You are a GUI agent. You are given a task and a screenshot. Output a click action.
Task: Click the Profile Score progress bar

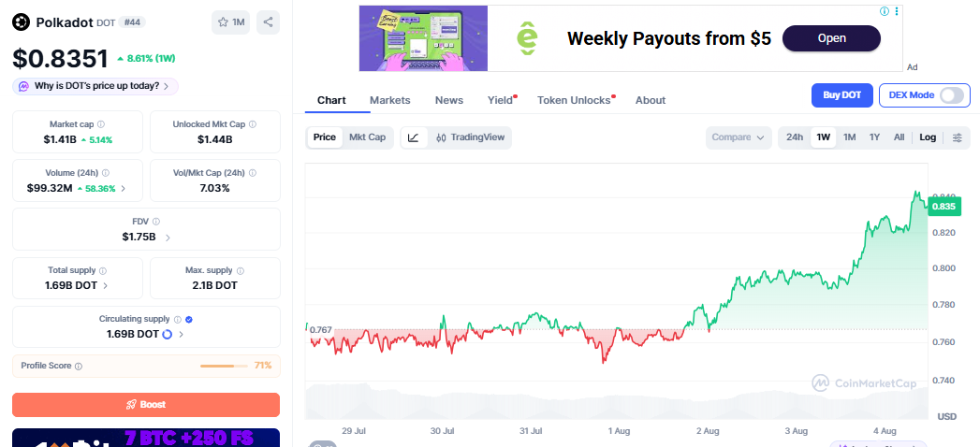(x=225, y=366)
